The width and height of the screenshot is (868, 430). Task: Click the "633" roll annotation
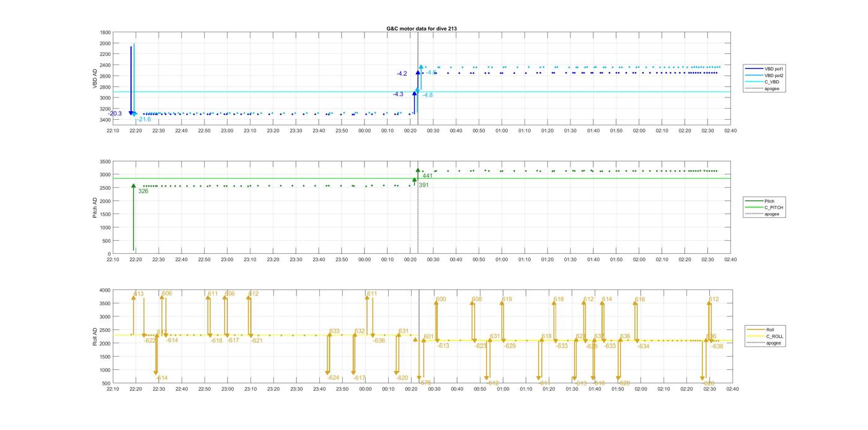coord(334,331)
